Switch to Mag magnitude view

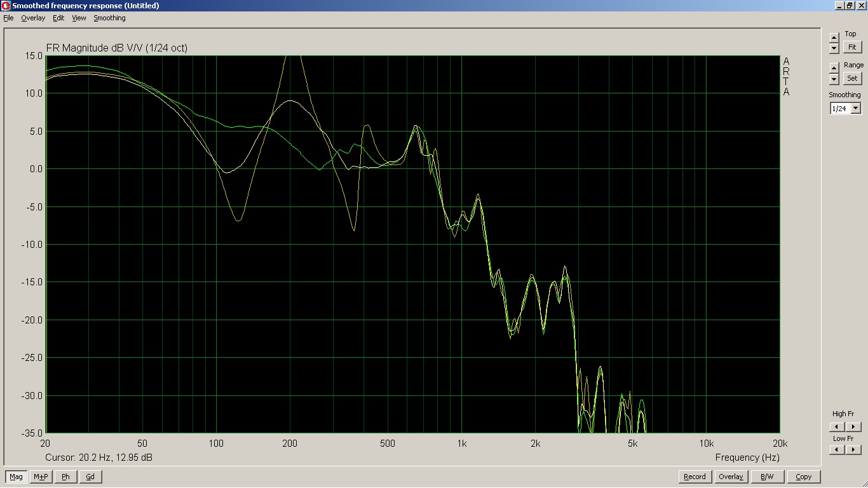16,477
